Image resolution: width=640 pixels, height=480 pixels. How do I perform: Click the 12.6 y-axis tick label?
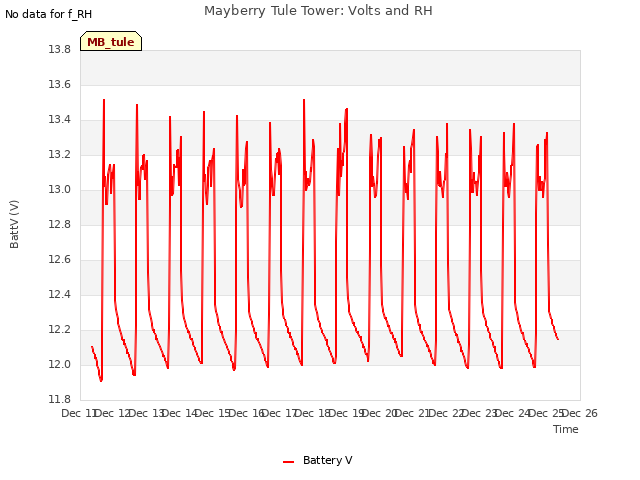[60, 260]
